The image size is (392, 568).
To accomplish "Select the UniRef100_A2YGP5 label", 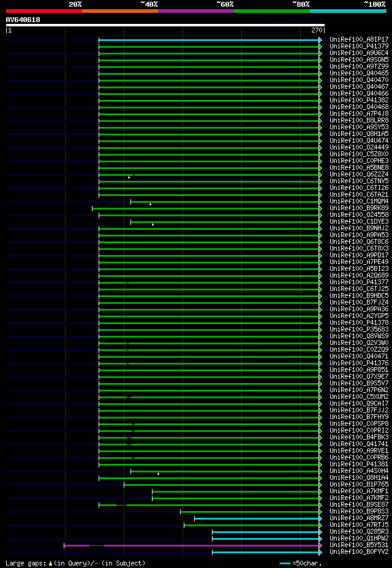I will (x=359, y=317).
